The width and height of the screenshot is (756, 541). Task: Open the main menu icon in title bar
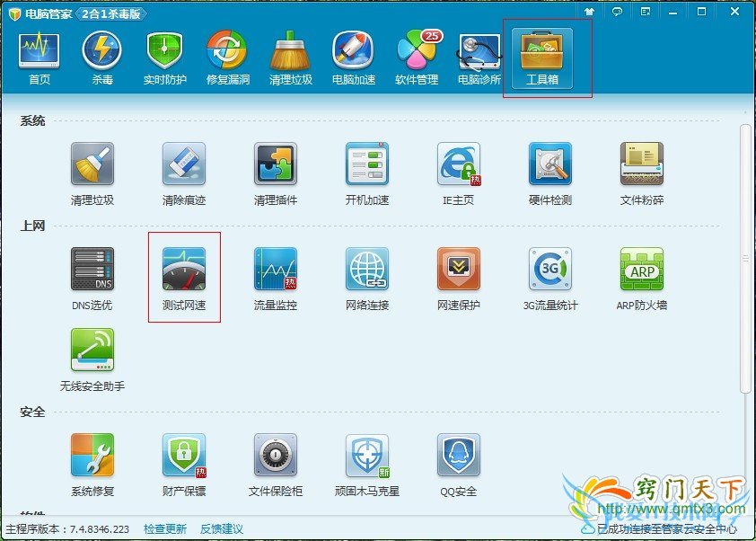pyautogui.click(x=645, y=12)
